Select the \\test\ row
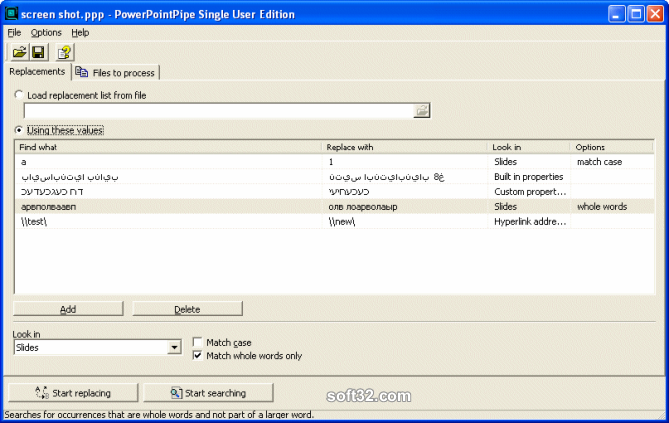Screen dimensions: 669x423 [335, 222]
